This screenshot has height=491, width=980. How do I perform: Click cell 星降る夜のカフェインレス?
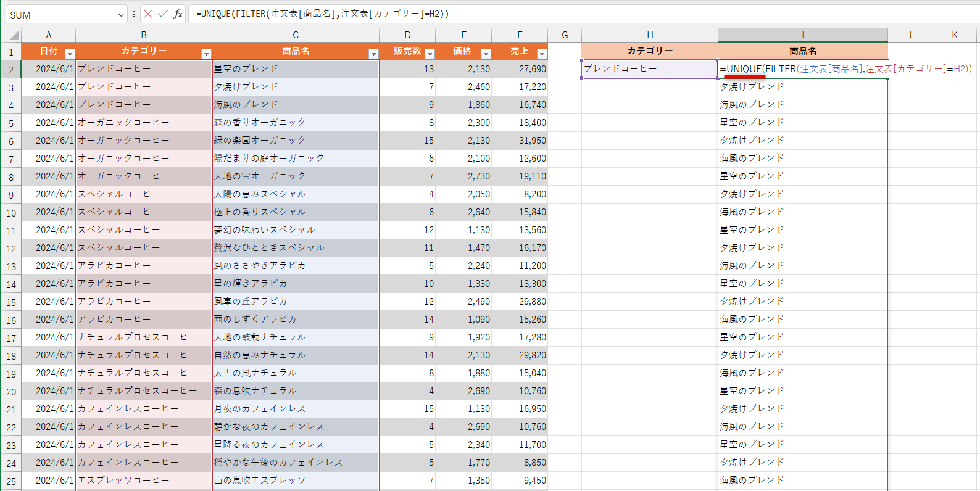point(296,445)
